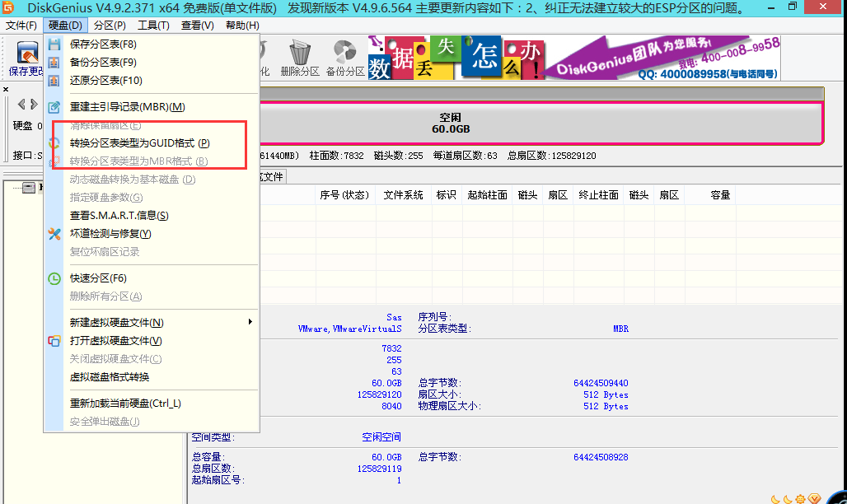This screenshot has height=504, width=847.
Task: Go to the previous disk arrow
Action: [x=21, y=104]
